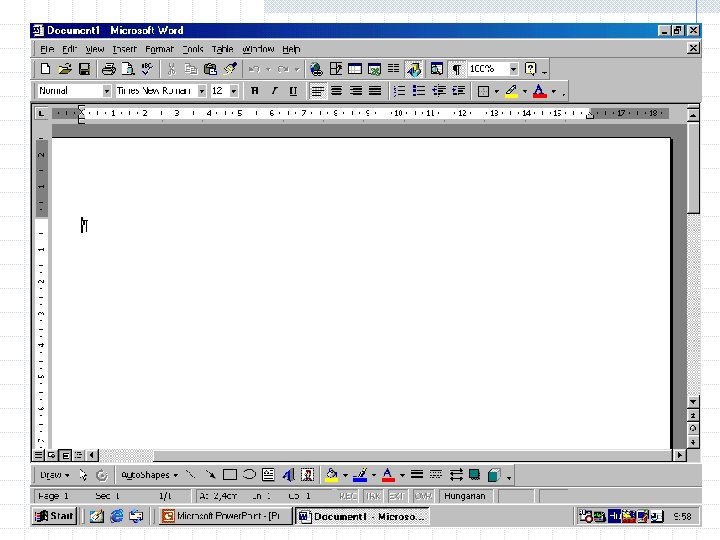This screenshot has height=540, width=720.
Task: Print the document with the printer icon
Action: [108, 69]
